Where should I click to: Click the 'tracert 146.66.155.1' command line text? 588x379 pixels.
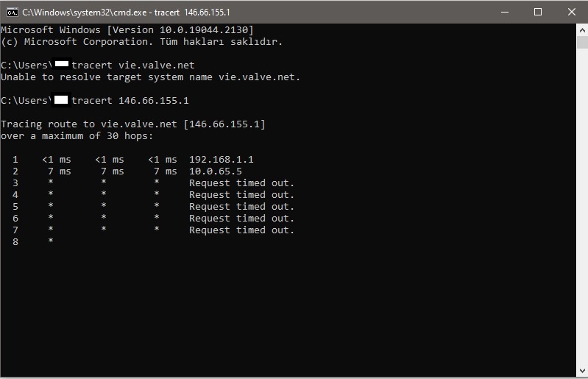coord(130,101)
